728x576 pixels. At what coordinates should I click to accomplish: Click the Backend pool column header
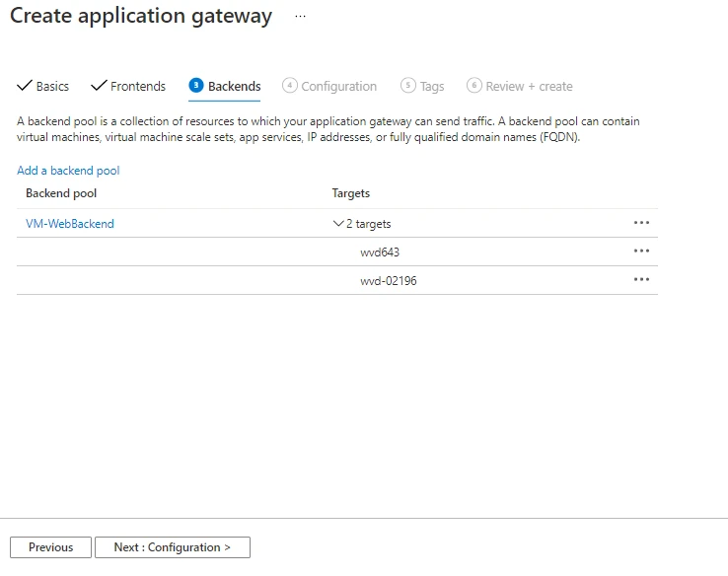coord(61,193)
